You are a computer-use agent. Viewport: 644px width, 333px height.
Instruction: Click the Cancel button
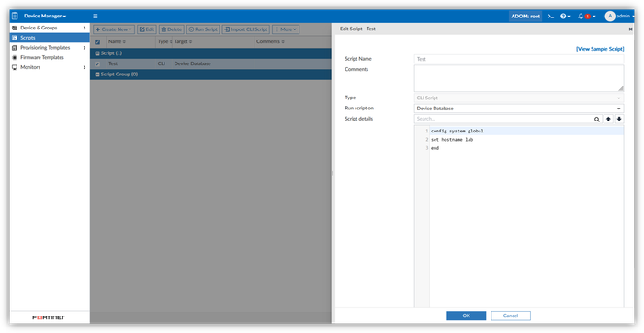pos(511,316)
